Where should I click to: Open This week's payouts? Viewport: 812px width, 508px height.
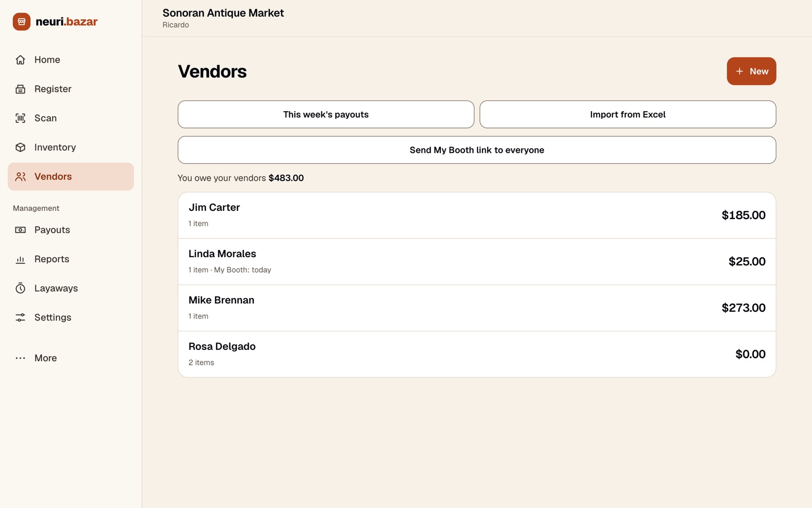point(326,114)
